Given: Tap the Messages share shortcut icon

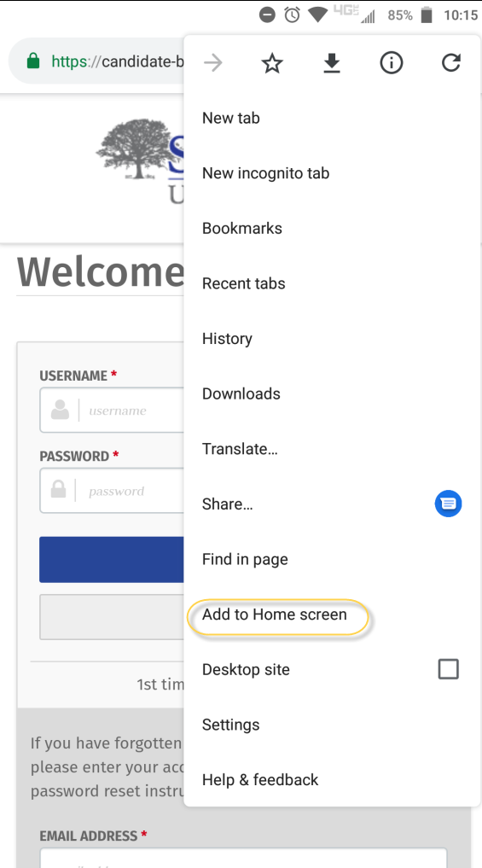Looking at the screenshot, I should click(448, 504).
